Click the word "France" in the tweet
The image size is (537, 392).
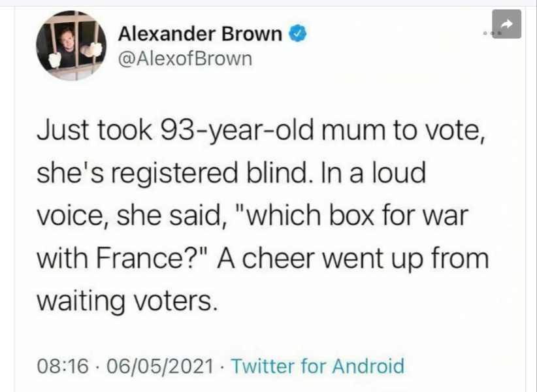pos(139,258)
